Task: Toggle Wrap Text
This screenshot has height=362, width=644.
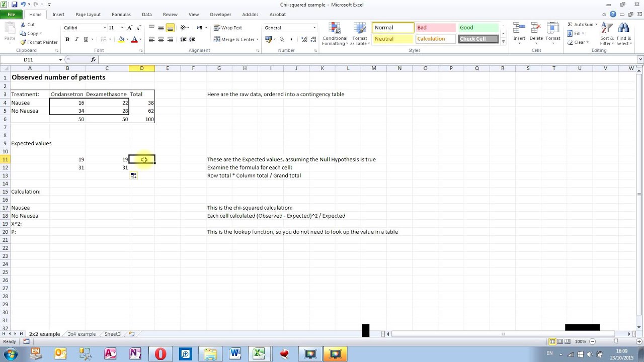Action: click(x=228, y=28)
